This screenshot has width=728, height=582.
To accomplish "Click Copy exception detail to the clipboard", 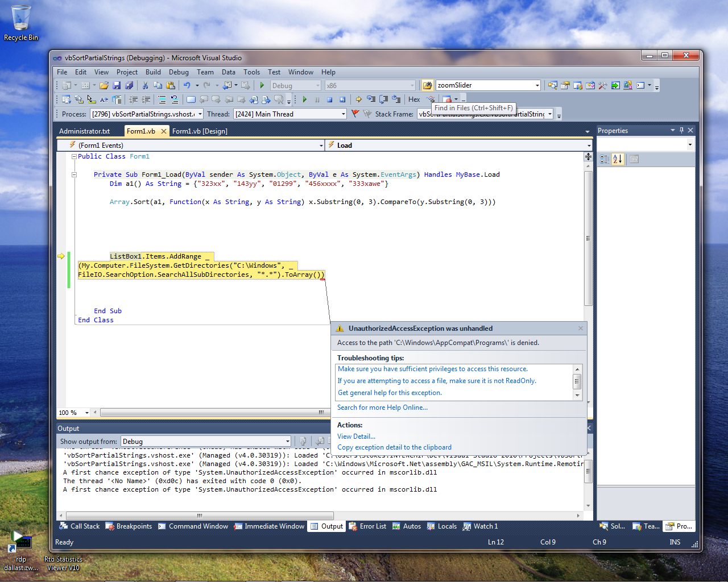I will 394,447.
